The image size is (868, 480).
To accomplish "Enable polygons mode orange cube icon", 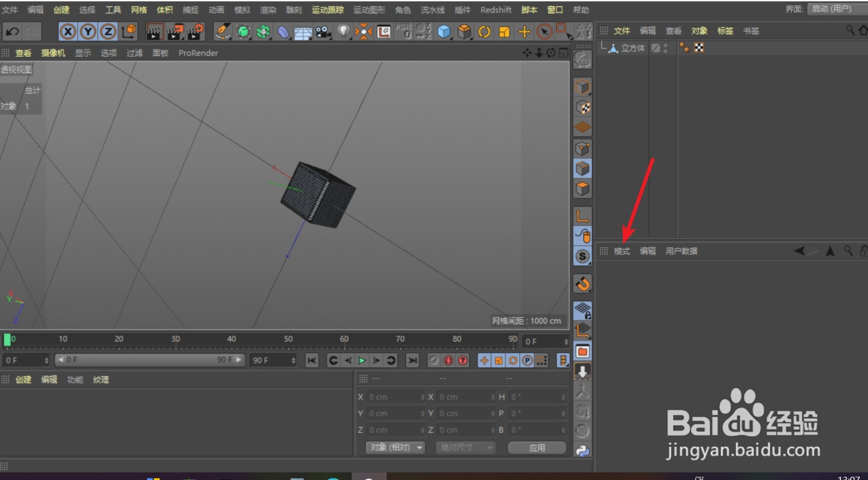I will coord(583,189).
